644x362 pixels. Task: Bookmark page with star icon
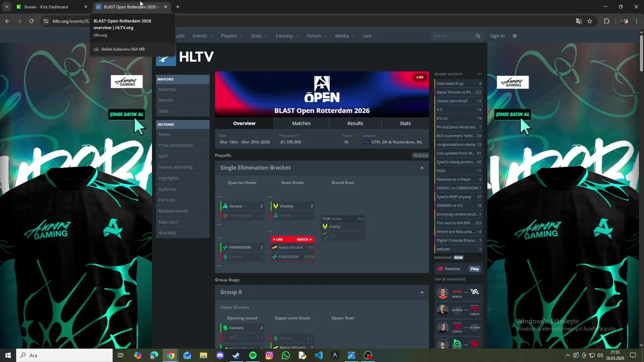590,21
